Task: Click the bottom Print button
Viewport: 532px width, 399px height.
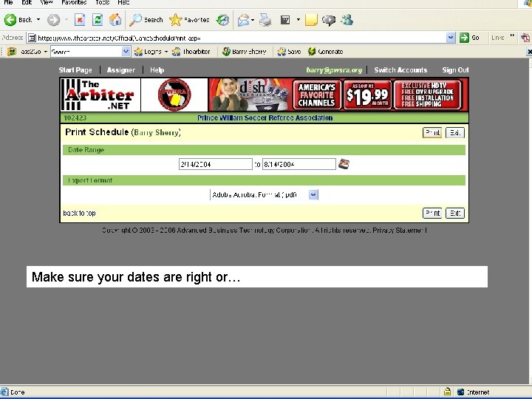Action: pyautogui.click(x=432, y=213)
